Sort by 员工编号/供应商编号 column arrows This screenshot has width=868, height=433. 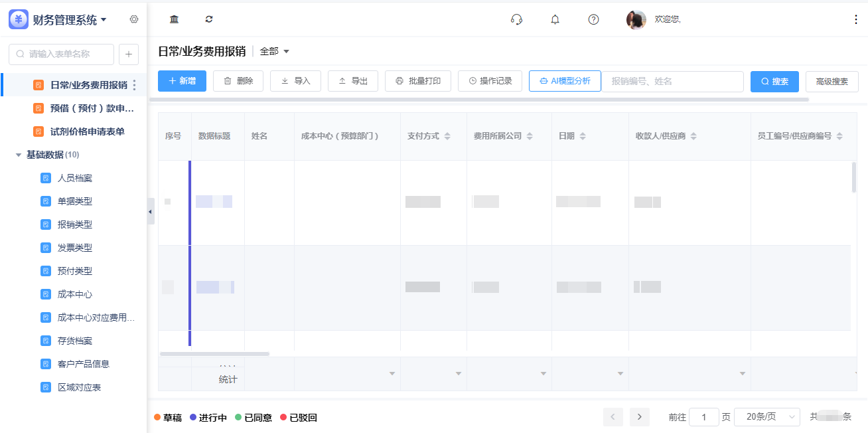[x=839, y=136]
